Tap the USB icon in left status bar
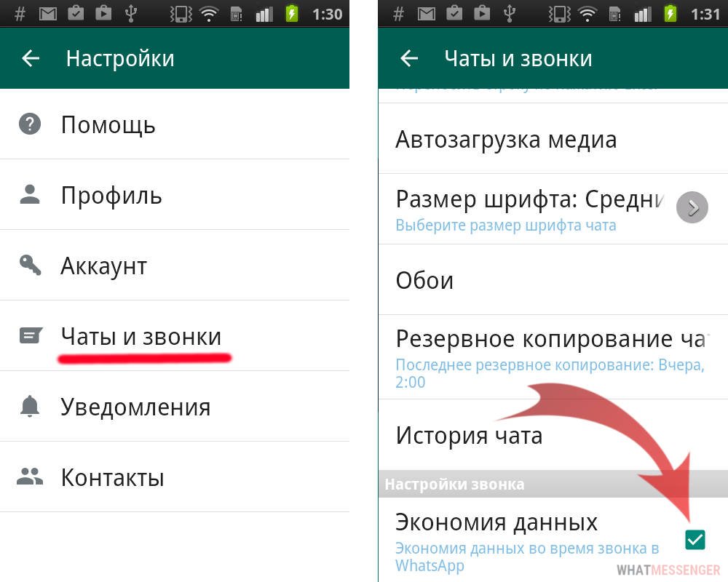The height and width of the screenshot is (582, 728). (x=131, y=14)
